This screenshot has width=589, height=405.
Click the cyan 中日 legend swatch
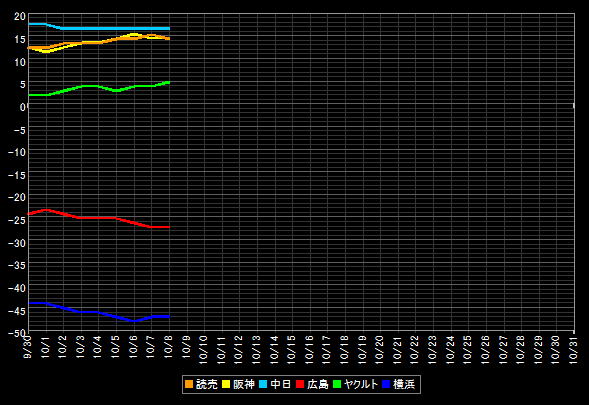(263, 384)
